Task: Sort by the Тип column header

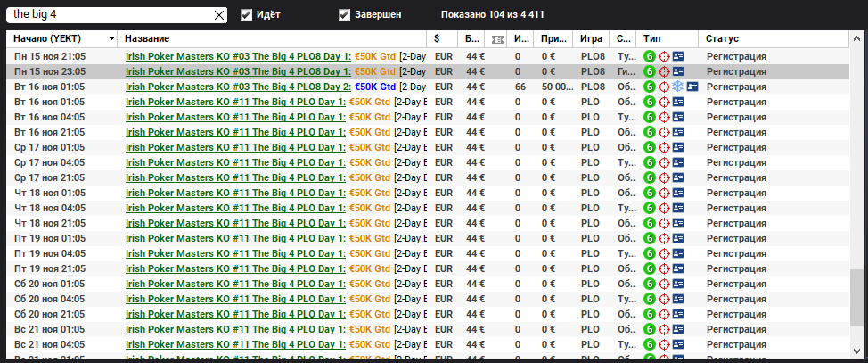Action: tap(667, 38)
